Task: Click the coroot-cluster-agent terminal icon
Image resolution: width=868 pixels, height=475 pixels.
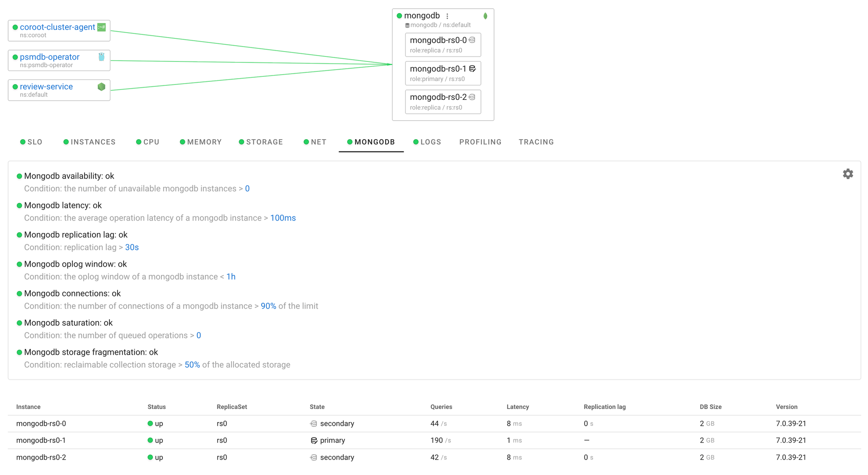Action: coord(102,27)
